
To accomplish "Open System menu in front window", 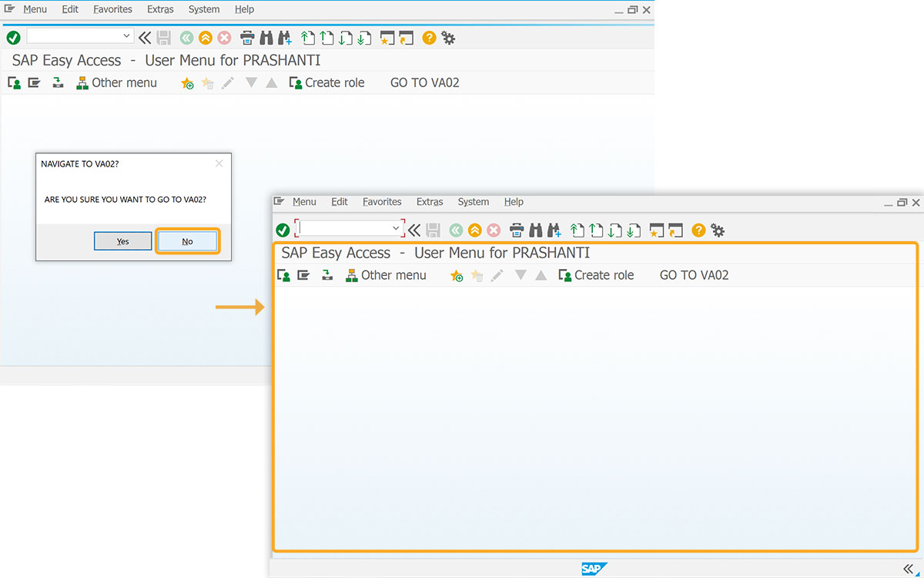I will coord(474,202).
